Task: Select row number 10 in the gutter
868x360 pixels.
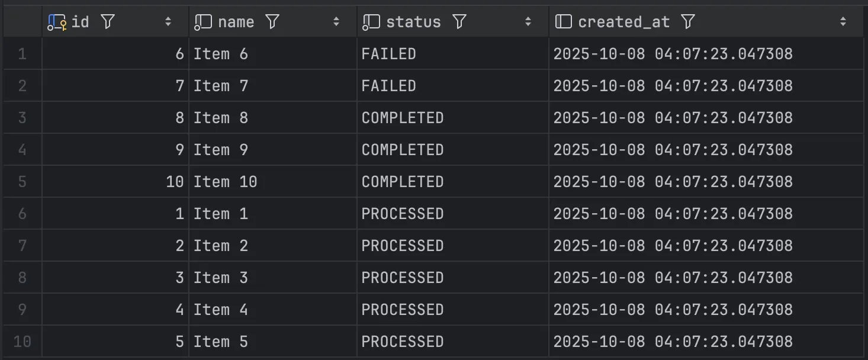Action: click(x=22, y=342)
